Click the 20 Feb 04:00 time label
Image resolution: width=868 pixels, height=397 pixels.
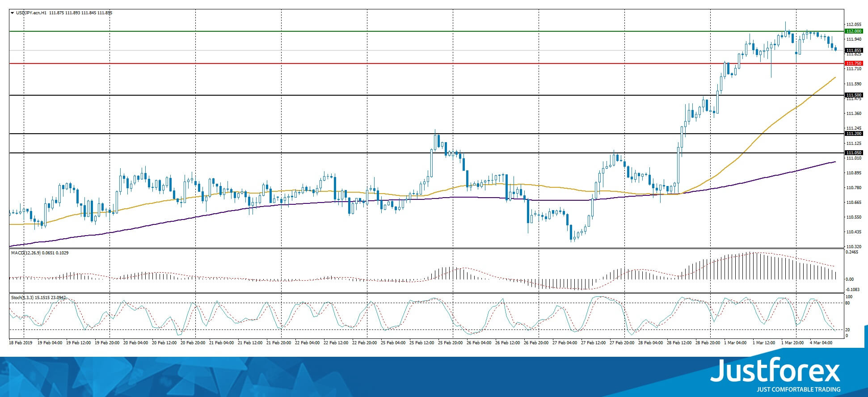pyautogui.click(x=135, y=343)
